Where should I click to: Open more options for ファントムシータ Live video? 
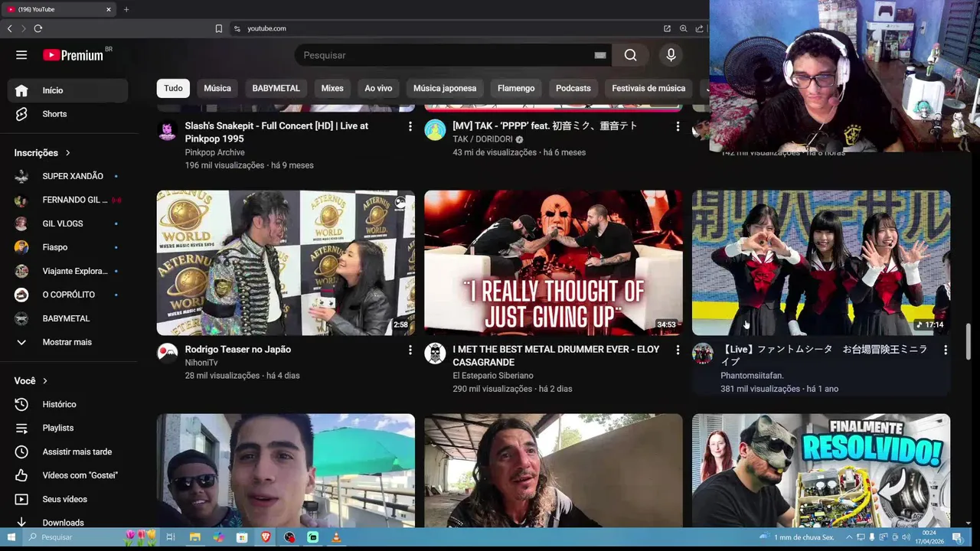pyautogui.click(x=946, y=350)
